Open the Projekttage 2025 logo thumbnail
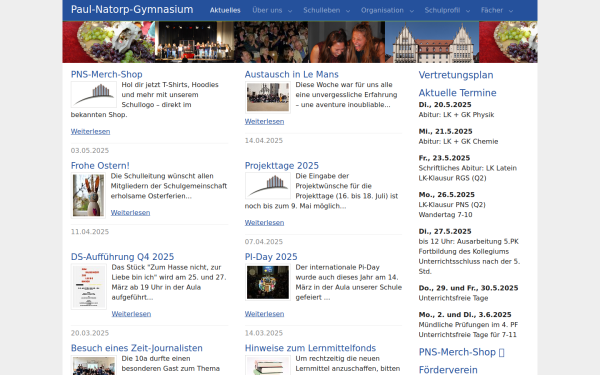The width and height of the screenshot is (600, 375). point(268,186)
